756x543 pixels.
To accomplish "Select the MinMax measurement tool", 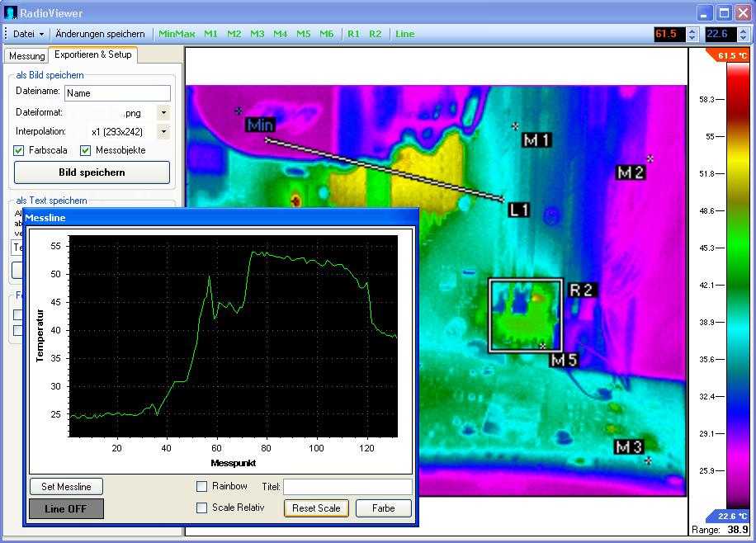I will pos(177,34).
